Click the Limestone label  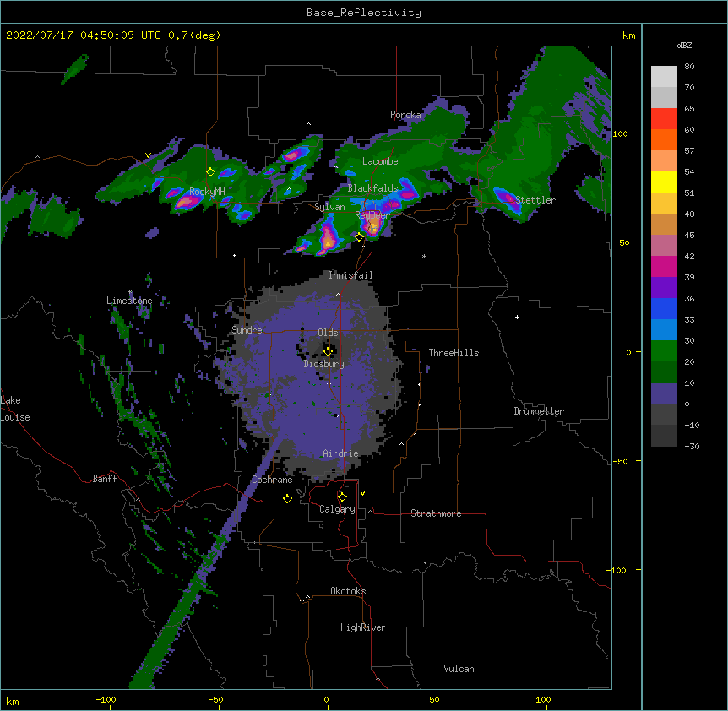point(129,301)
